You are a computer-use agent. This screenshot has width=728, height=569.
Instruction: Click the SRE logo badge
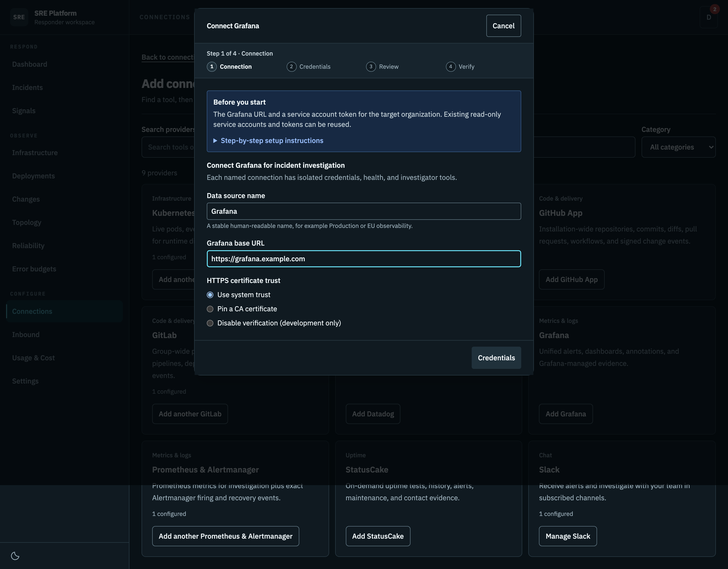tap(19, 17)
